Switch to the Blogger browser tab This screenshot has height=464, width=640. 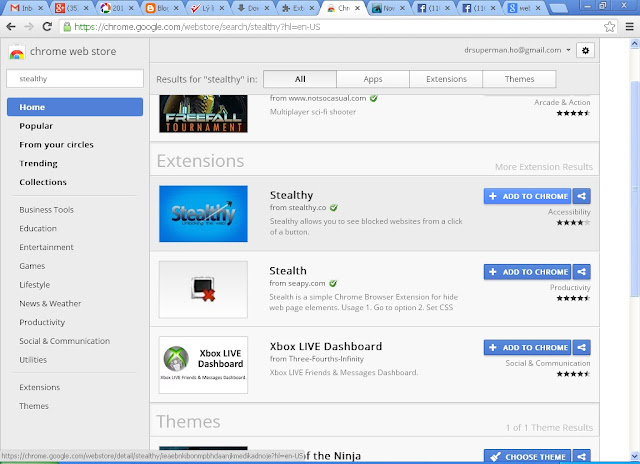(162, 8)
